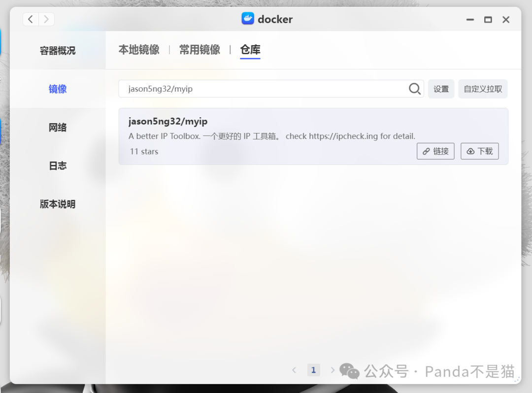The height and width of the screenshot is (393, 532).
Task: Click 下载 to download jason5ng32/myip
Action: (480, 151)
